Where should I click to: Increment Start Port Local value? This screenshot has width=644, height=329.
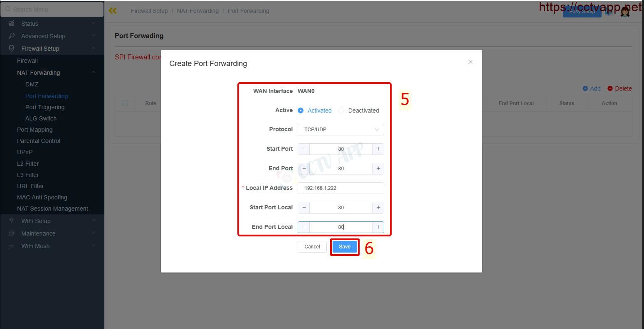(x=378, y=208)
